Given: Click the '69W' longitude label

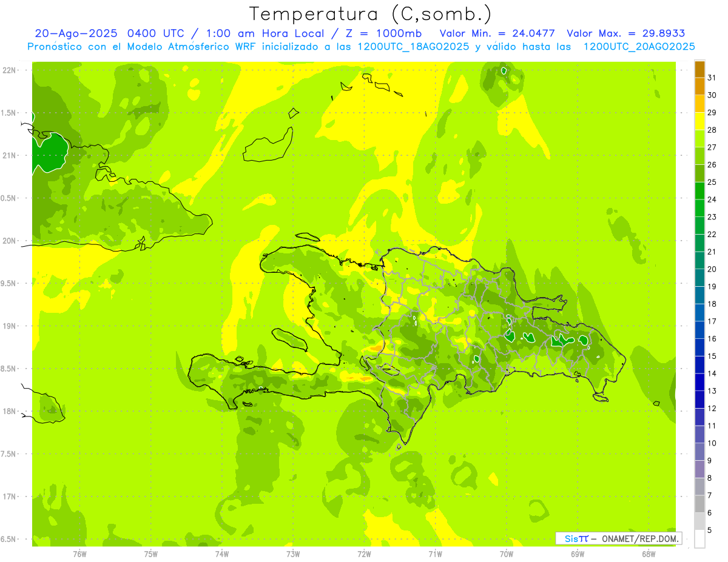Looking at the screenshot, I should [x=578, y=554].
